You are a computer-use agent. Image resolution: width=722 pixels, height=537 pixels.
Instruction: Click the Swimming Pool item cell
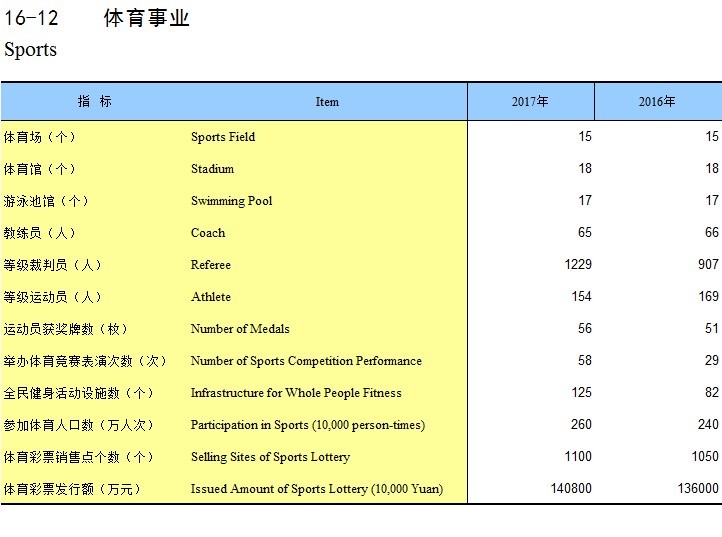tap(231, 201)
